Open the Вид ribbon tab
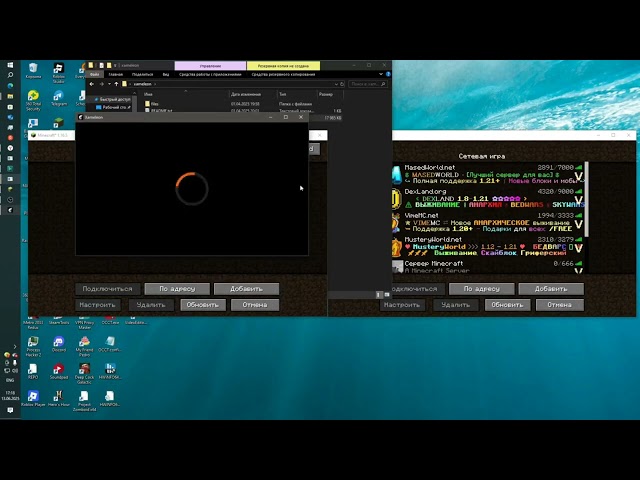This screenshot has width=640, height=480. tap(166, 74)
